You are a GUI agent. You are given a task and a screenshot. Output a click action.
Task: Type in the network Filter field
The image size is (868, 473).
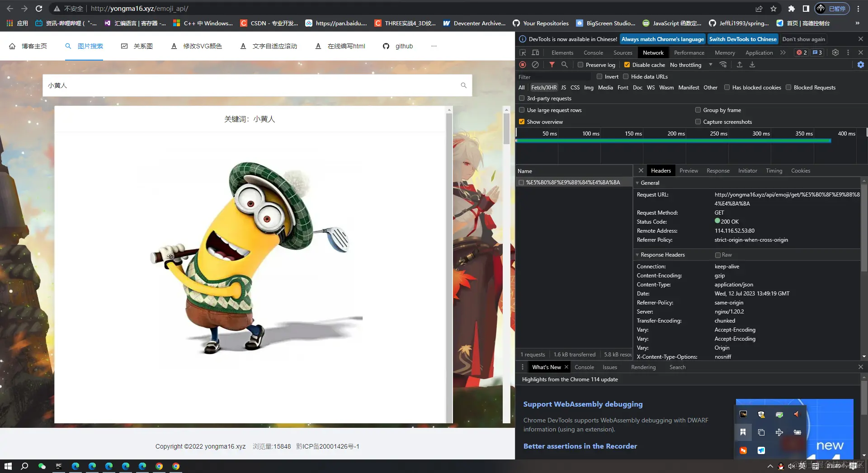[553, 77]
